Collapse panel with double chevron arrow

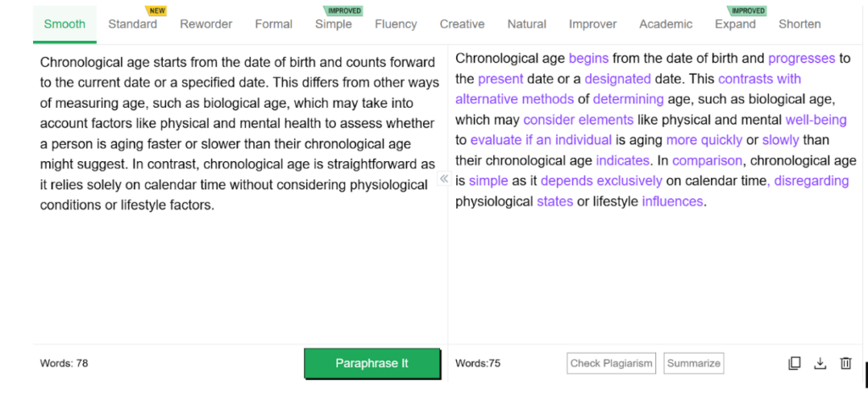[443, 179]
